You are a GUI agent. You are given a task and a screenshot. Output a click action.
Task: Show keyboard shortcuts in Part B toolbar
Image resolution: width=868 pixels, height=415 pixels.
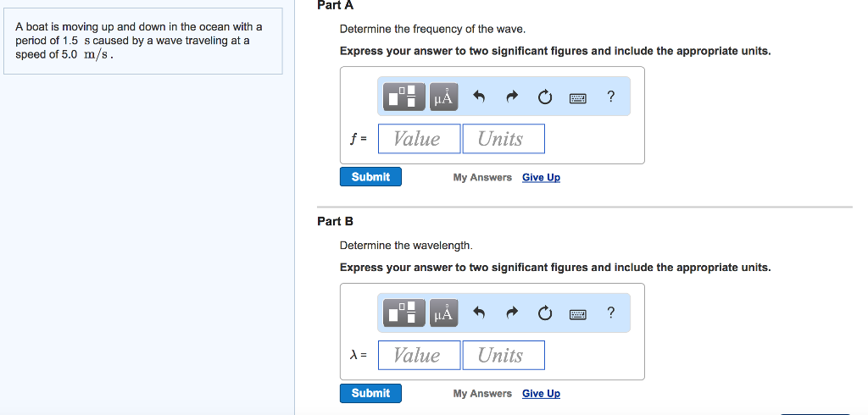click(578, 315)
